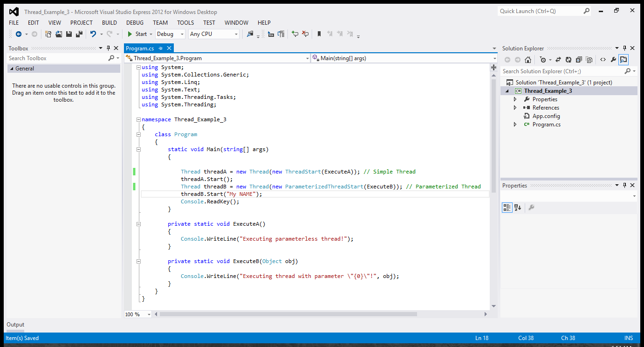Expand the Properties node in Solution Explorer
The image size is (644, 347).
[515, 99]
